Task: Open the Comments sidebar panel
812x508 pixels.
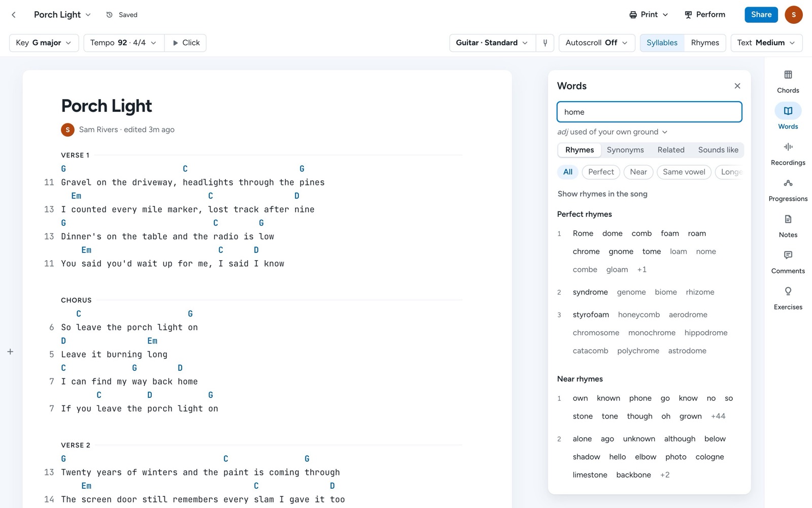Action: (x=788, y=262)
